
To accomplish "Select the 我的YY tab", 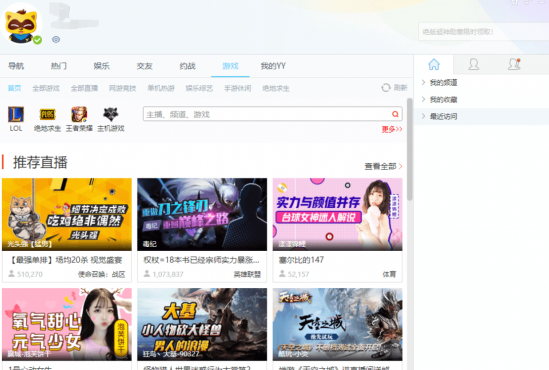I will (273, 66).
